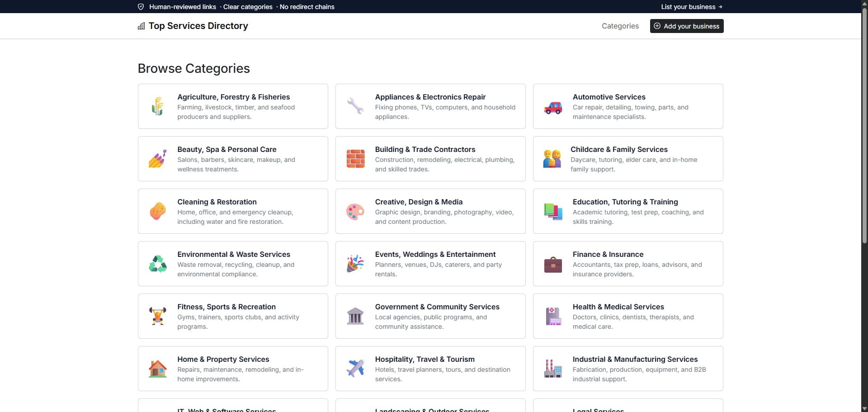Open the Finance & Insurance category card
This screenshot has height=412, width=868.
(x=627, y=263)
